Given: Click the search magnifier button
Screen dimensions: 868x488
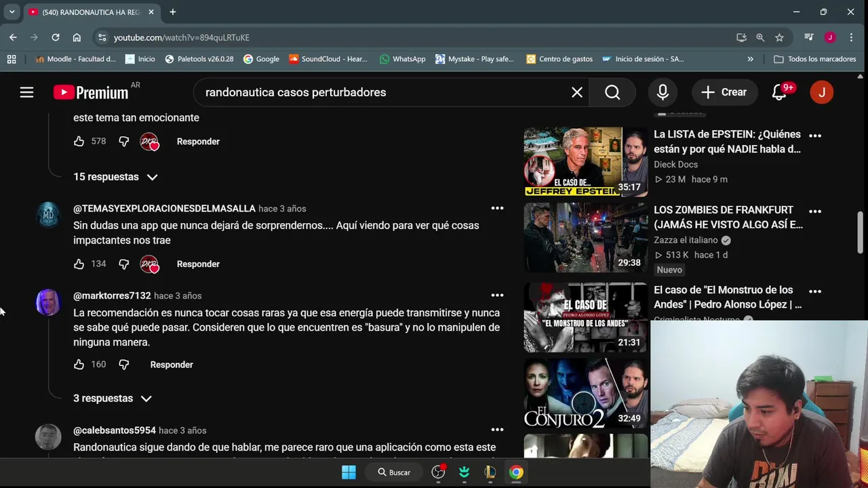Looking at the screenshot, I should tap(612, 92).
